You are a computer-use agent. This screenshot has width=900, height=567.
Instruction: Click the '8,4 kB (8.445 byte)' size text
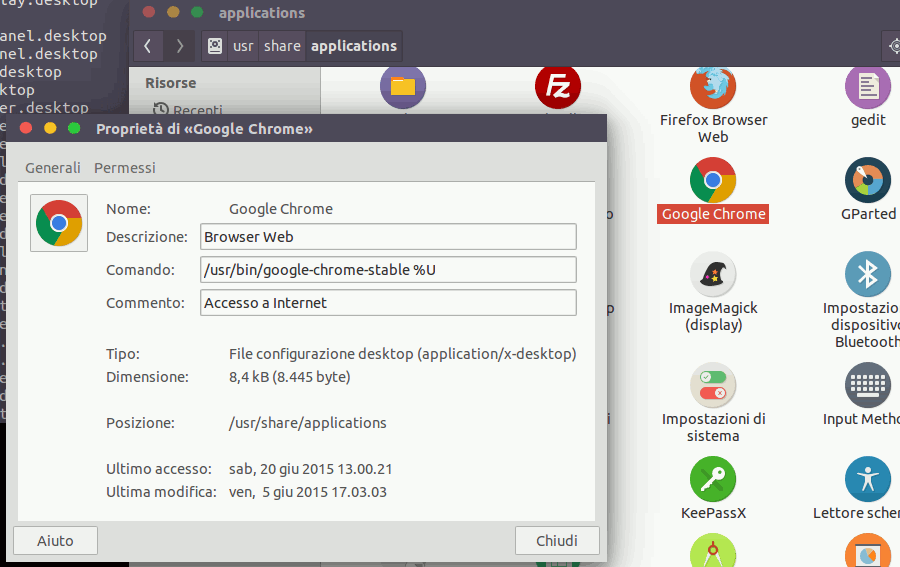pyautogui.click(x=289, y=377)
